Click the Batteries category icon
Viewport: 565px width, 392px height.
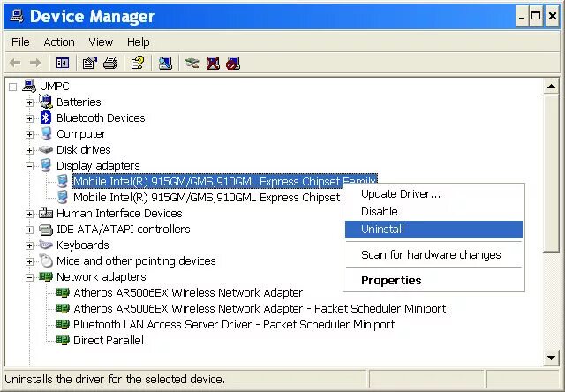46,102
